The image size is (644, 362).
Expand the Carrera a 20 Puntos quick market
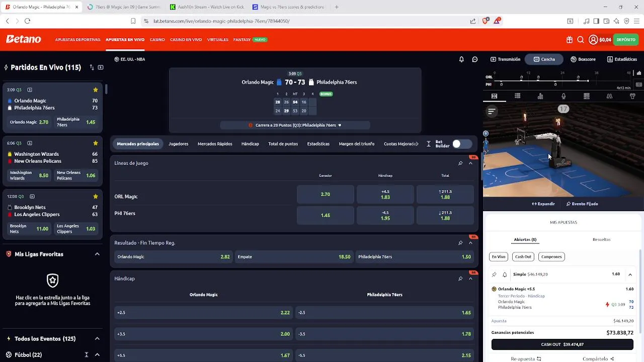pyautogui.click(x=295, y=125)
